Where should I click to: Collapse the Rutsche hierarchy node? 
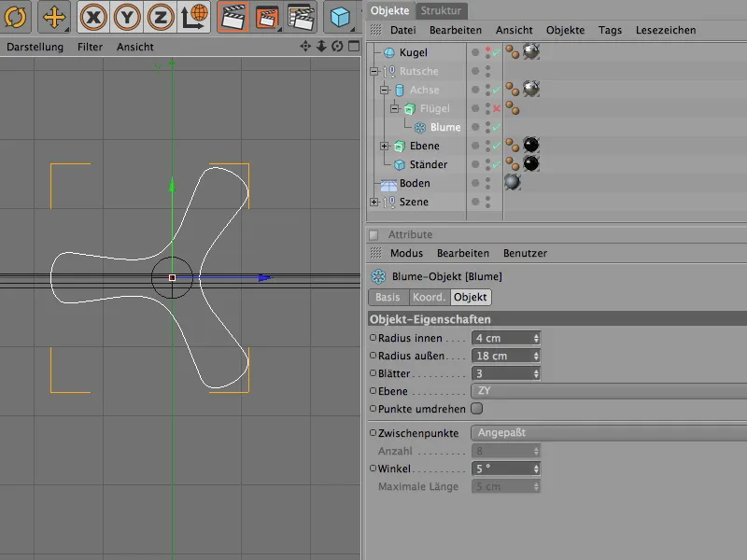pyautogui.click(x=374, y=72)
